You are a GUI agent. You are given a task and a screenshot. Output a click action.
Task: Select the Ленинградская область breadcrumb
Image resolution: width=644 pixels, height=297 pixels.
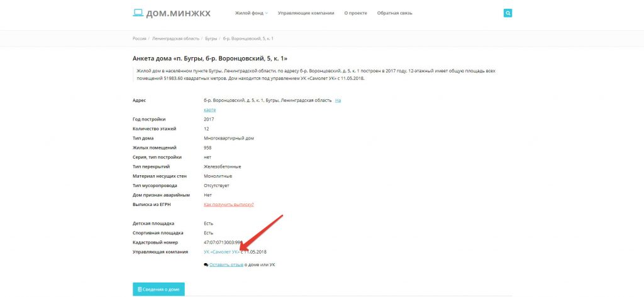[175, 38]
